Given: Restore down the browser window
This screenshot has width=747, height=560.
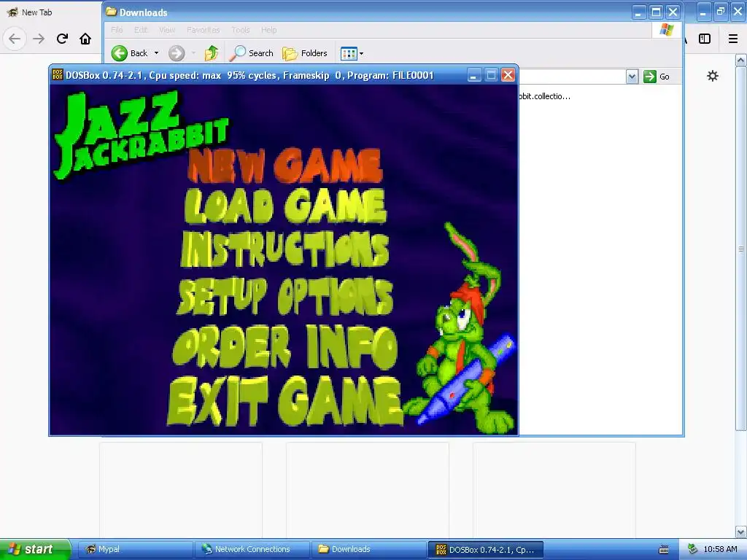Looking at the screenshot, I should (720, 12).
